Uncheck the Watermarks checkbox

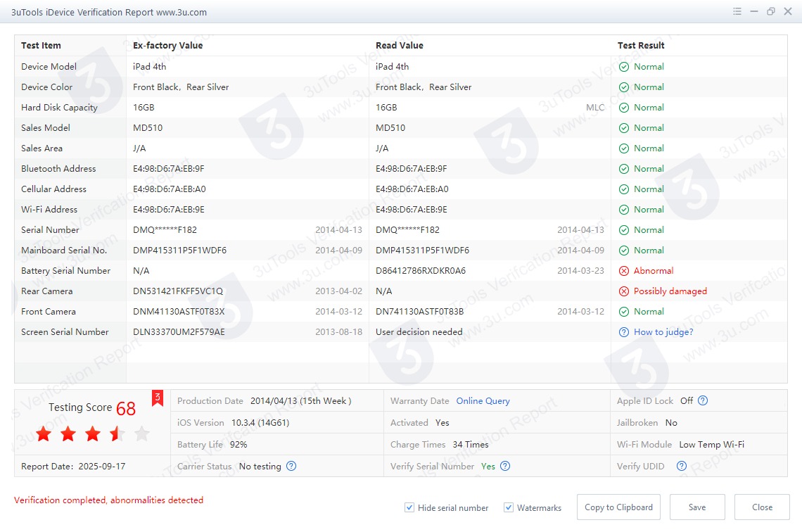point(509,507)
